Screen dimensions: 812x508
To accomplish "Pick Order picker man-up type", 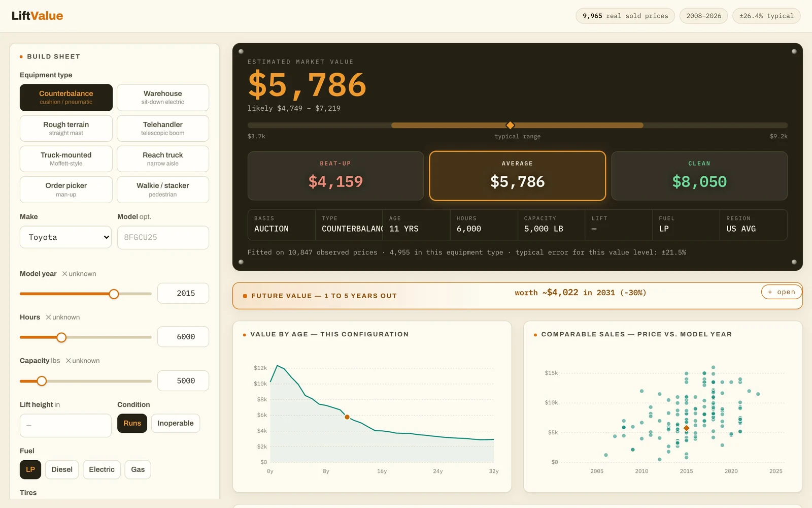I will coord(66,189).
